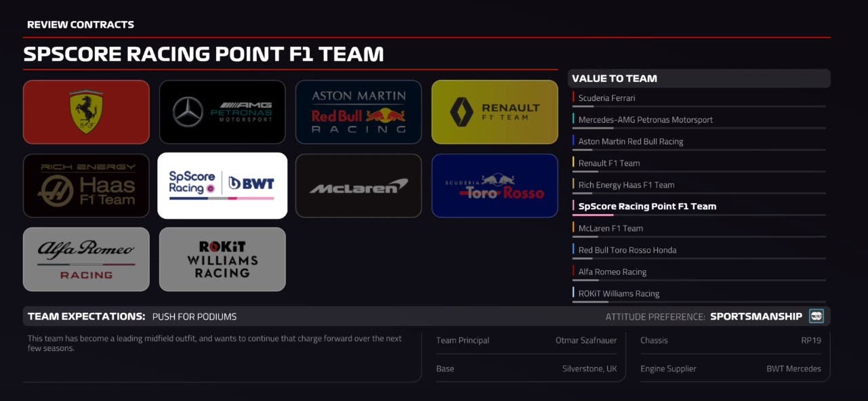This screenshot has width=868, height=401.
Task: Pick the Aston Martin Red Bull Racing card
Action: tap(358, 112)
